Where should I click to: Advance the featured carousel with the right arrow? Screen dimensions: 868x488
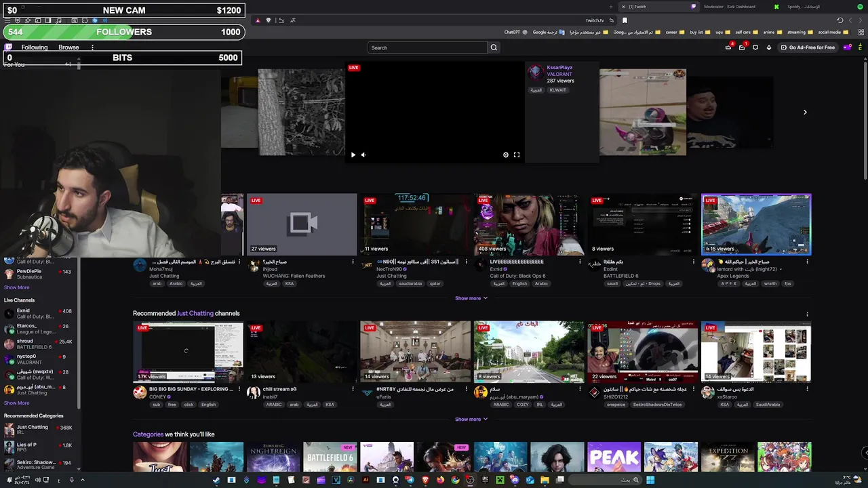pos(805,112)
